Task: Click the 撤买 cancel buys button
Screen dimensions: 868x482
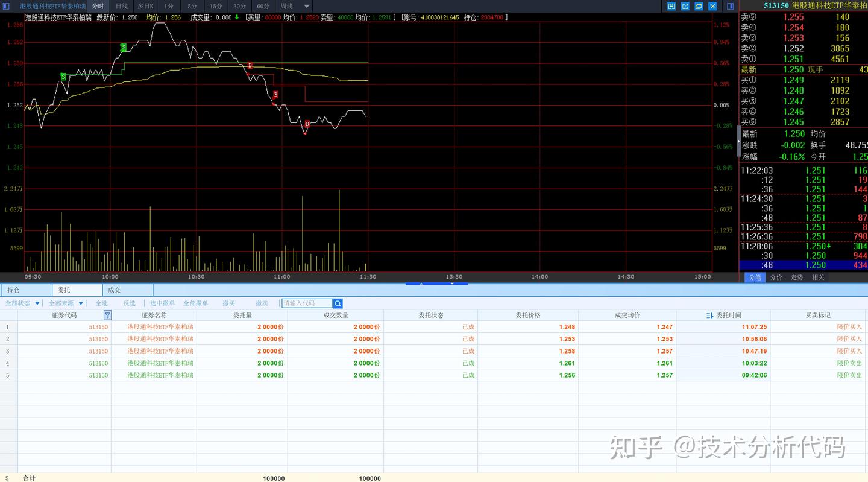Action: 229,303
